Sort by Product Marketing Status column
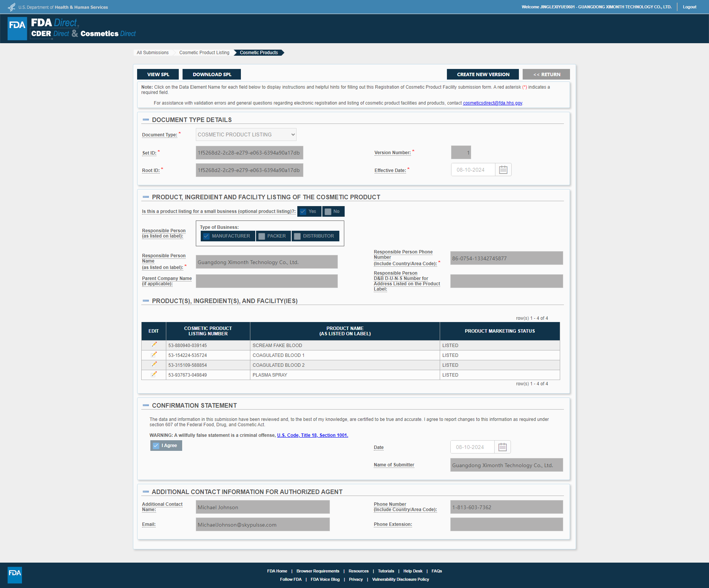 tap(500, 331)
